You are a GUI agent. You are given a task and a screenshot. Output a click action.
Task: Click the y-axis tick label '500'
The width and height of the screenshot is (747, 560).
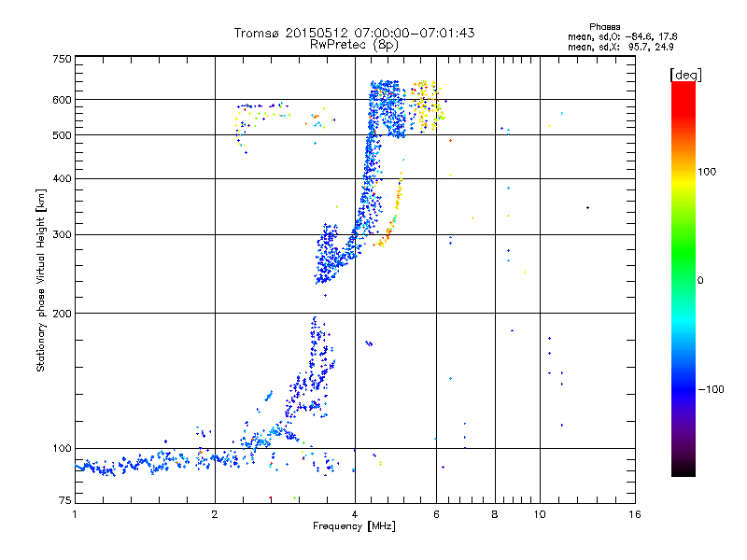[62, 135]
